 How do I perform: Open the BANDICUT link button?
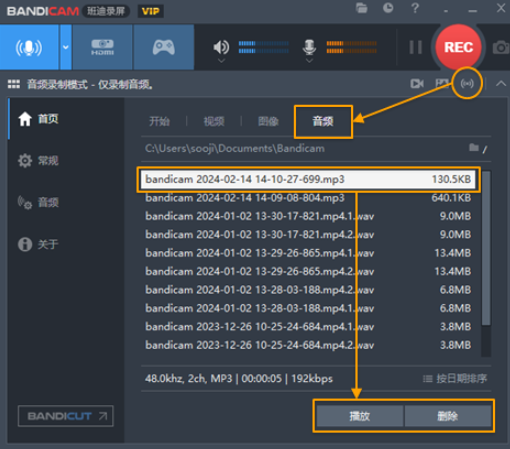(x=66, y=416)
